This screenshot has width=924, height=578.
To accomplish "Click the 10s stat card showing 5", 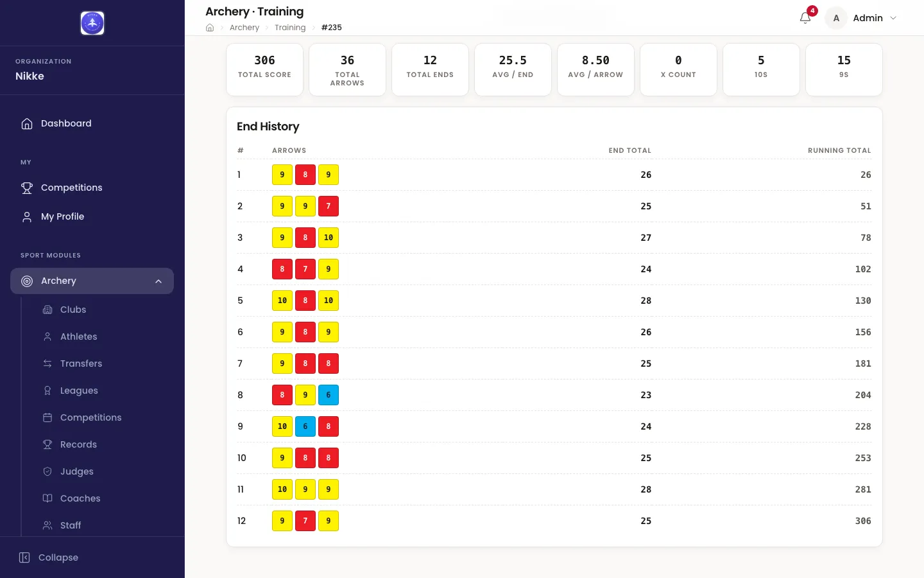I will [761, 69].
